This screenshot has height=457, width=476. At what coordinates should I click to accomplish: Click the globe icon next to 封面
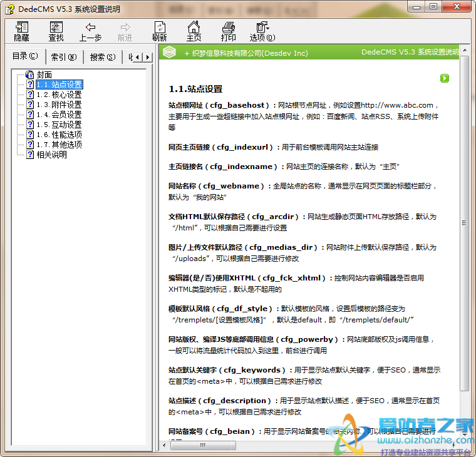pyautogui.click(x=30, y=74)
